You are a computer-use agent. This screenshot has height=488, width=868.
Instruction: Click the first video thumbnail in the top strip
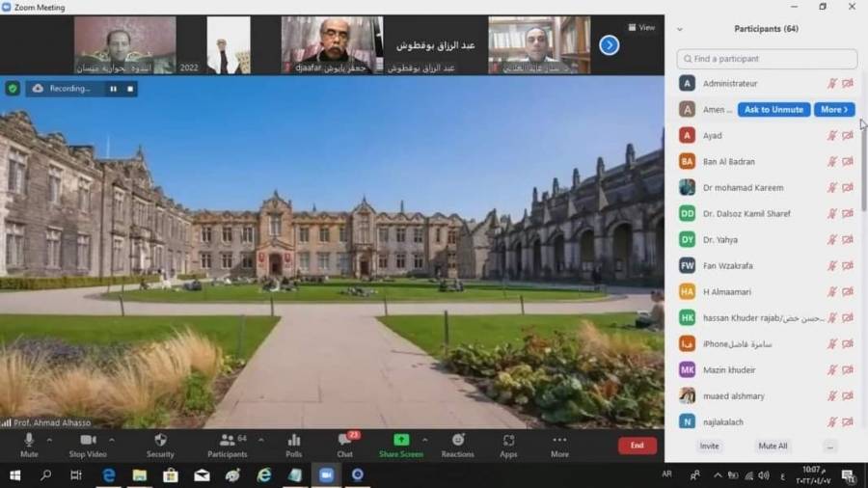125,45
